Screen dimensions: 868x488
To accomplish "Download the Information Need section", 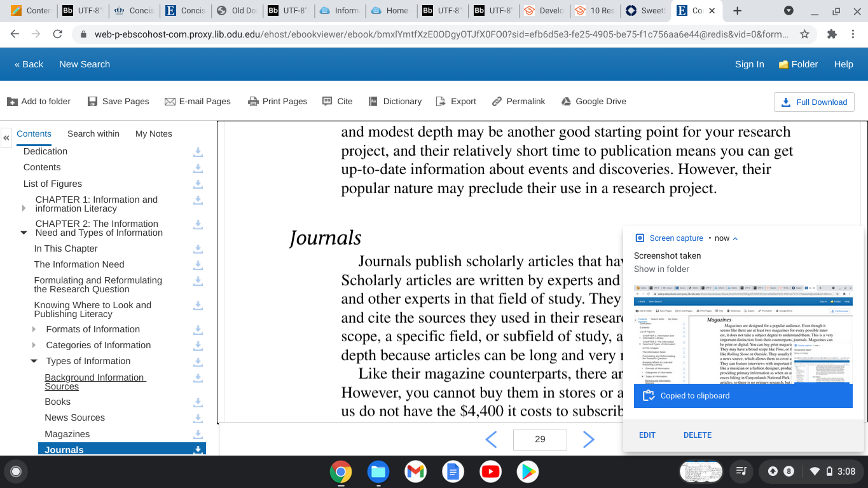I will click(198, 265).
